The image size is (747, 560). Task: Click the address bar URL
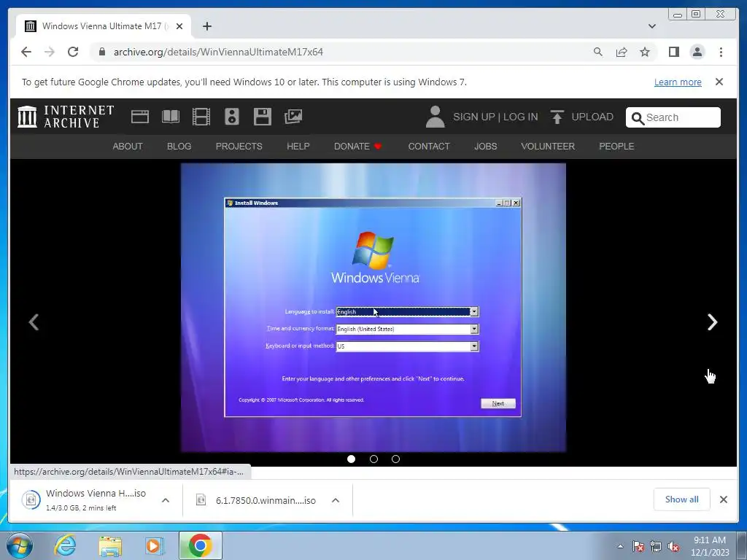click(218, 52)
